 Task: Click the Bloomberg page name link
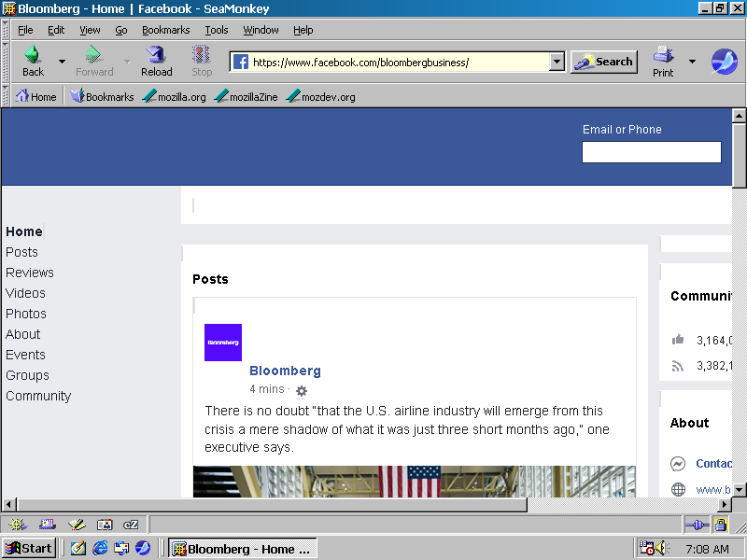click(285, 371)
